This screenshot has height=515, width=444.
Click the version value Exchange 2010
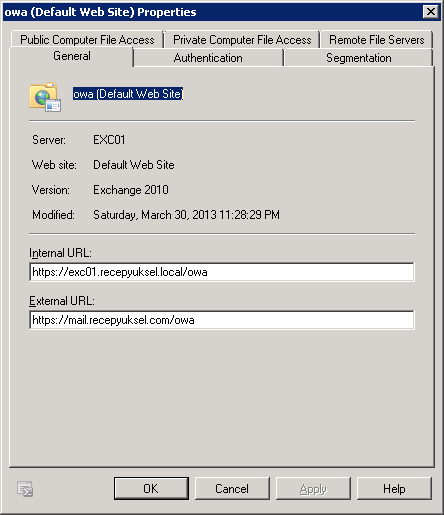[131, 190]
